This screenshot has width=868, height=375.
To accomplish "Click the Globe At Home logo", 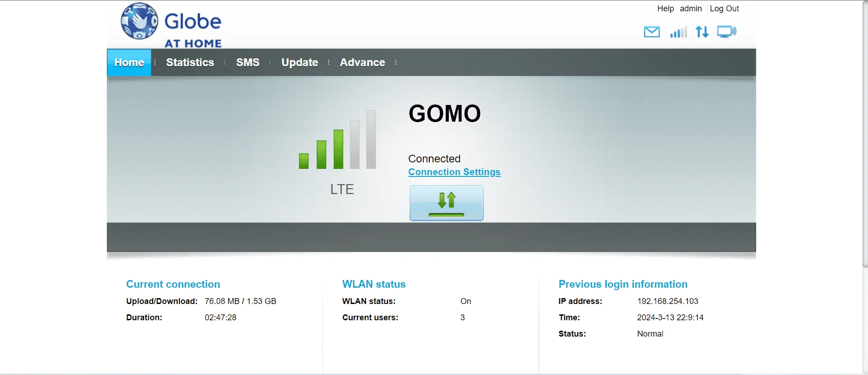I will [171, 25].
